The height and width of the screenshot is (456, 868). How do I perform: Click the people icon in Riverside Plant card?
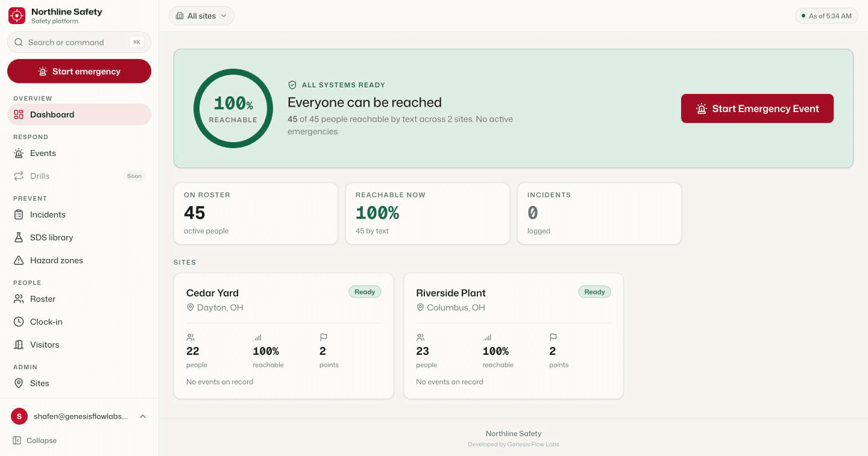point(420,337)
